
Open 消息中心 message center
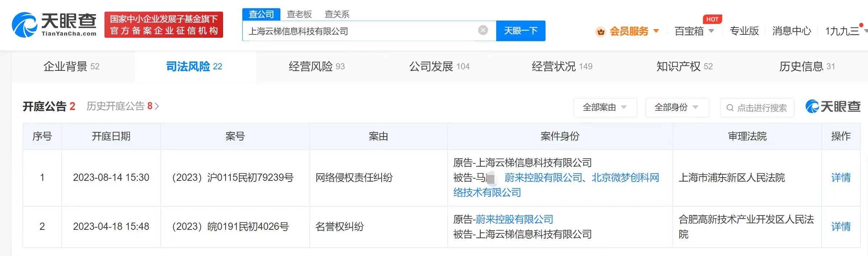click(x=791, y=31)
